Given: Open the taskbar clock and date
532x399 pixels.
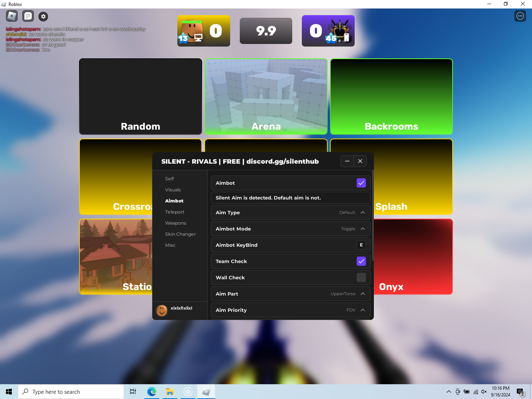Looking at the screenshot, I should point(501,392).
